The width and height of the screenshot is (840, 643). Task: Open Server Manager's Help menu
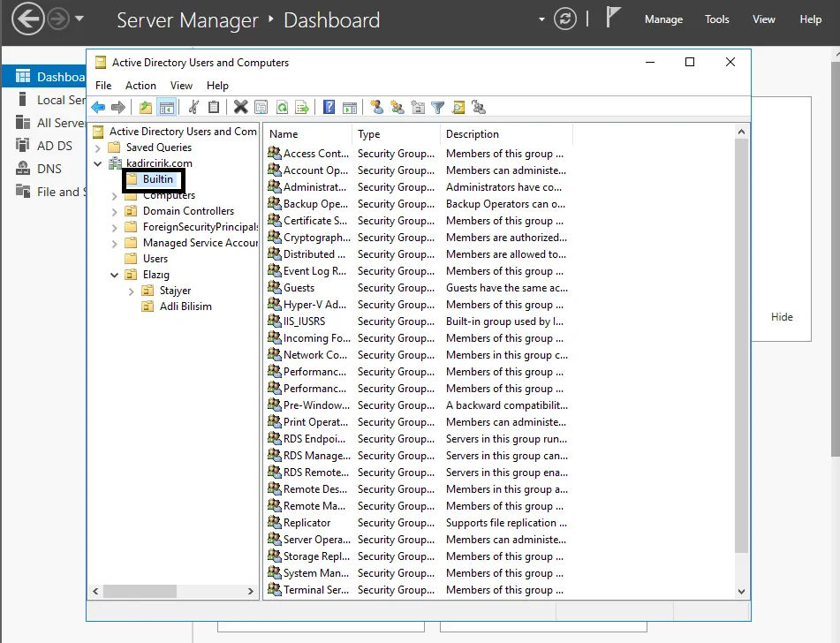tap(810, 19)
